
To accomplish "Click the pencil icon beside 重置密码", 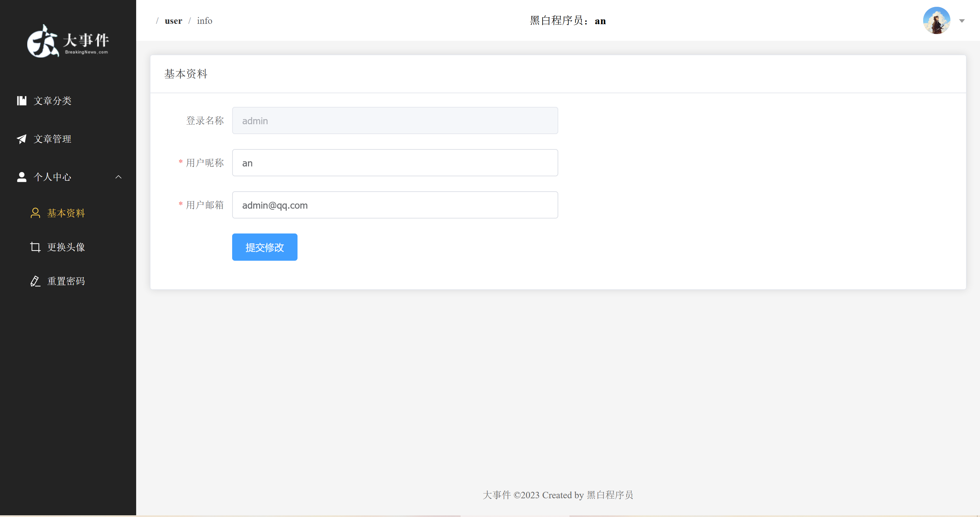I will click(x=35, y=281).
